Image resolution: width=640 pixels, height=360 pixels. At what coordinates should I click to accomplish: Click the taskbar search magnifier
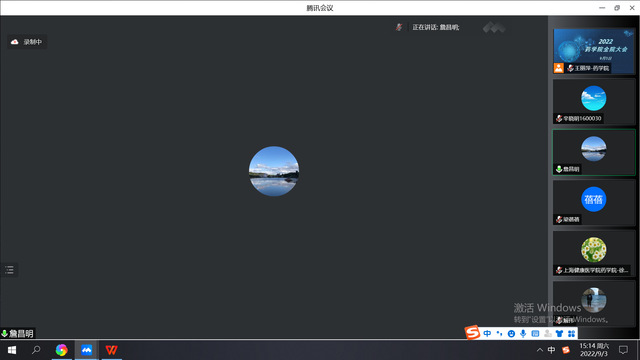[x=36, y=350]
